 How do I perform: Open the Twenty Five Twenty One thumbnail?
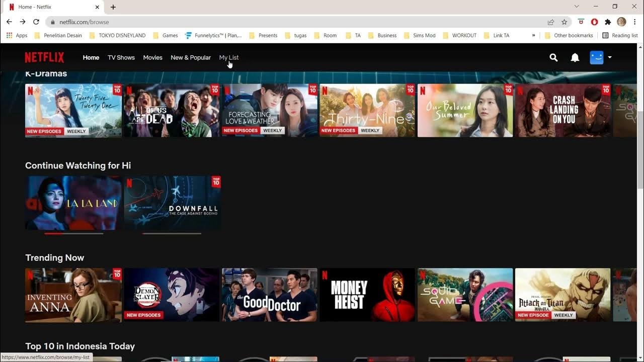(73, 111)
